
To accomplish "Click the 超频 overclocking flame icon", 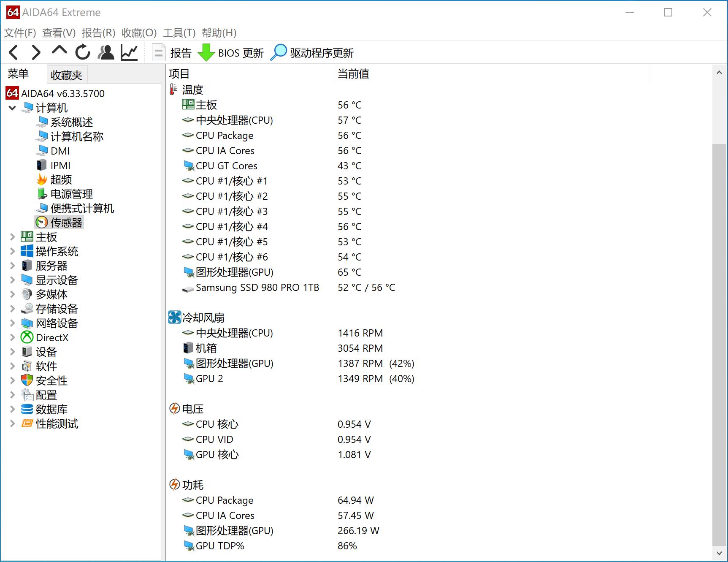I will (x=42, y=179).
